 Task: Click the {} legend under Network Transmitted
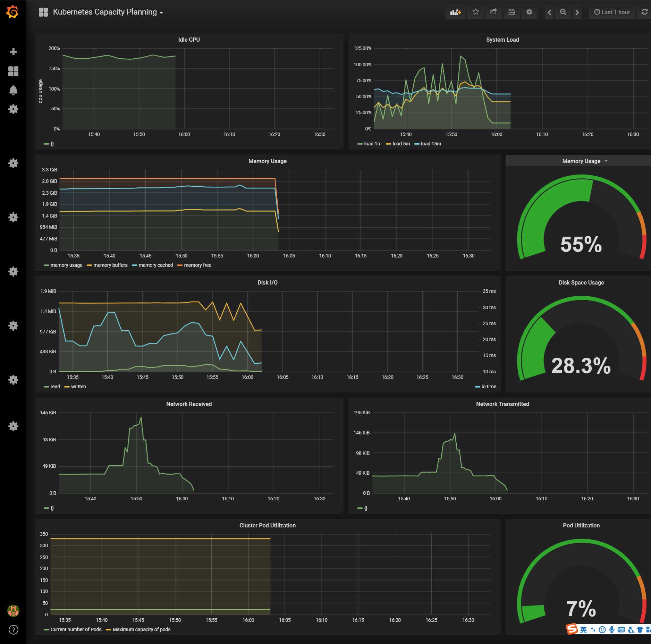click(x=366, y=508)
